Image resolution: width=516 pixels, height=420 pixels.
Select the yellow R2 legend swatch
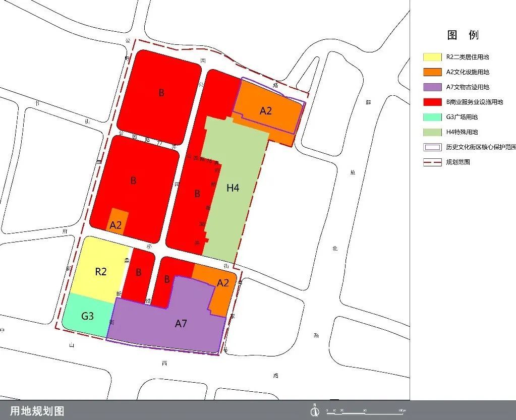(432, 57)
